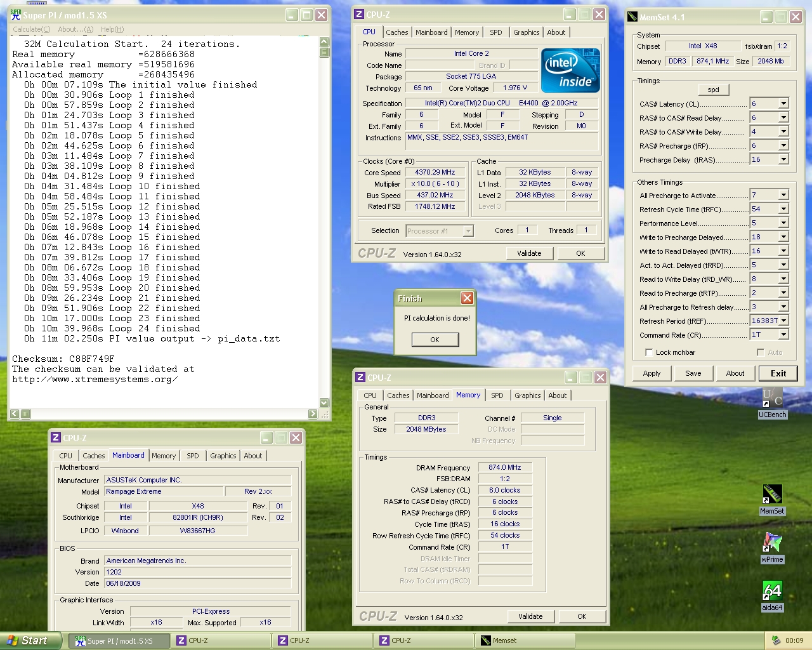Click the Apply button in MemSet
Screen dimensions: 812x650
coord(652,373)
